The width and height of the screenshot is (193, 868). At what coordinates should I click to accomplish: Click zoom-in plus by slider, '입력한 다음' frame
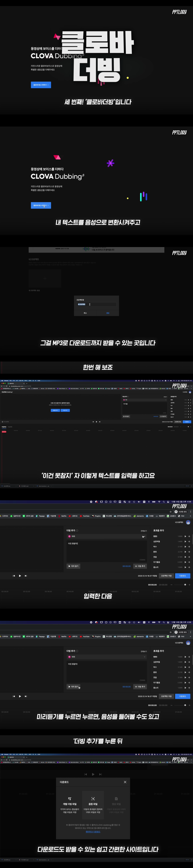pos(189,585)
